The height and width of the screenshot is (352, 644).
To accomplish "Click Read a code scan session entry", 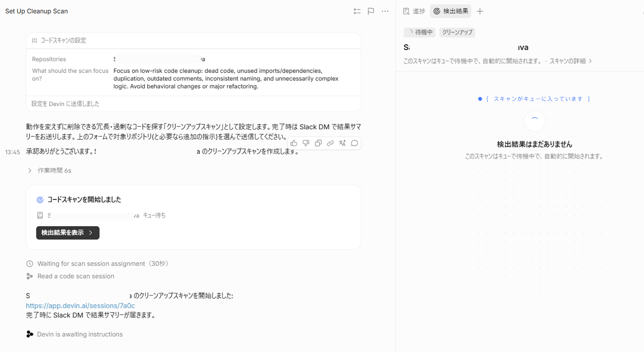I will pos(76,276).
